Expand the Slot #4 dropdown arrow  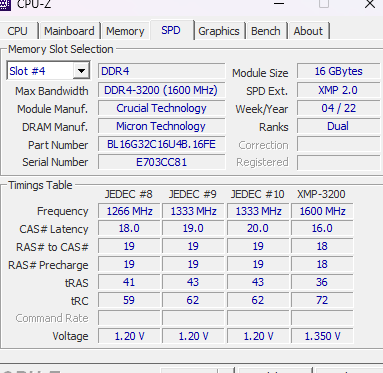[81, 71]
